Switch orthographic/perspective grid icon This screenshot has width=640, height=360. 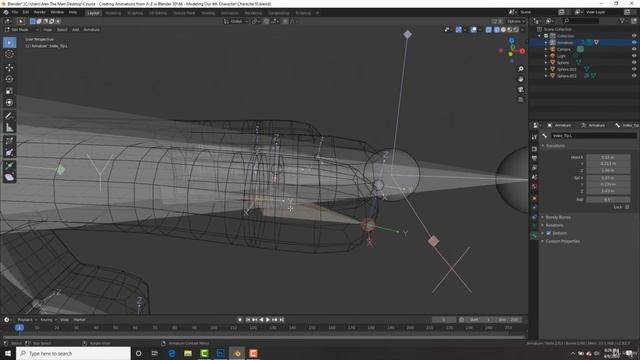click(520, 100)
